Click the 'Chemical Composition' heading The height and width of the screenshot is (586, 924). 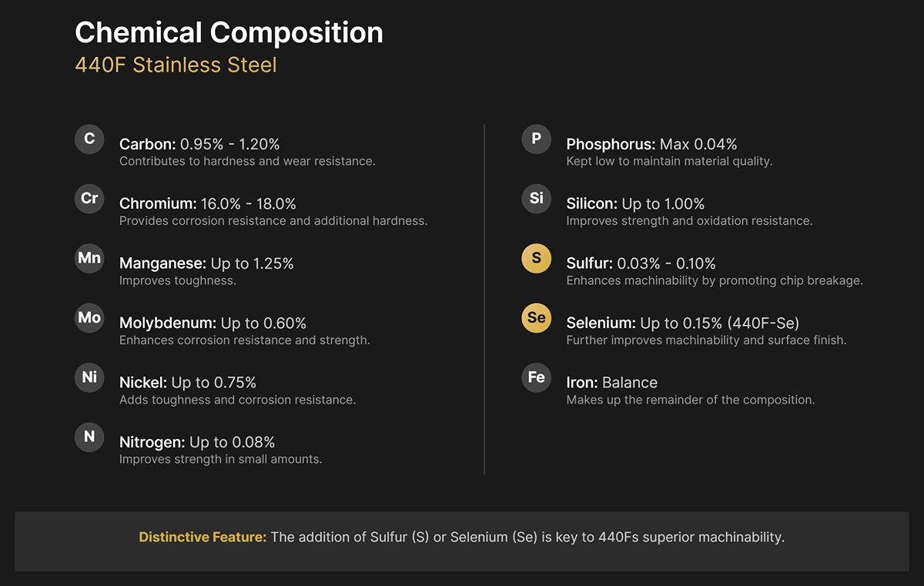pos(229,32)
